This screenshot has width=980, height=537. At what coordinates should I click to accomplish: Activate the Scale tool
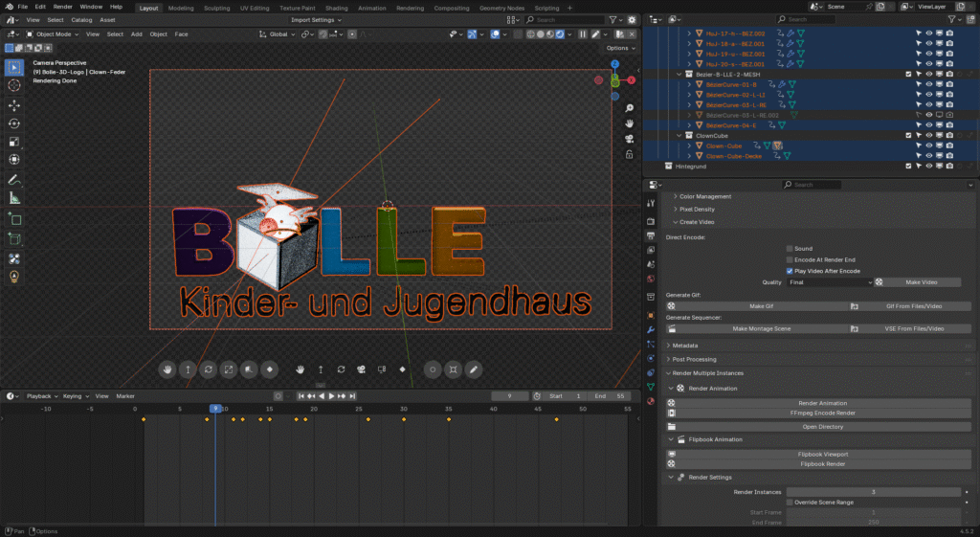coord(14,142)
